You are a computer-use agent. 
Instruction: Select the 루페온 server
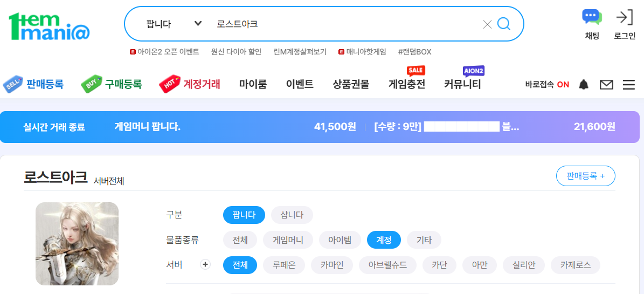pyautogui.click(x=284, y=265)
